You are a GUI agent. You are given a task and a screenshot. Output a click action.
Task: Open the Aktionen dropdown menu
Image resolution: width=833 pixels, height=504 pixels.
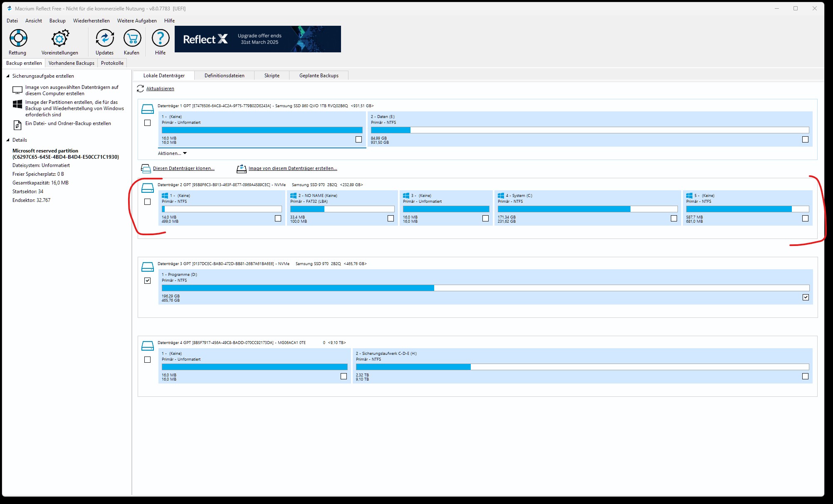[172, 153]
